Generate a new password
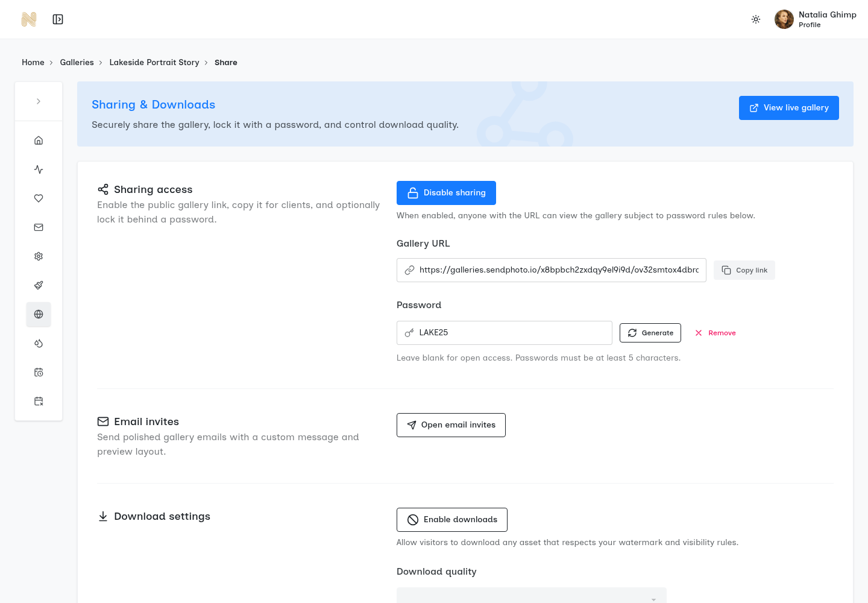 click(x=650, y=333)
